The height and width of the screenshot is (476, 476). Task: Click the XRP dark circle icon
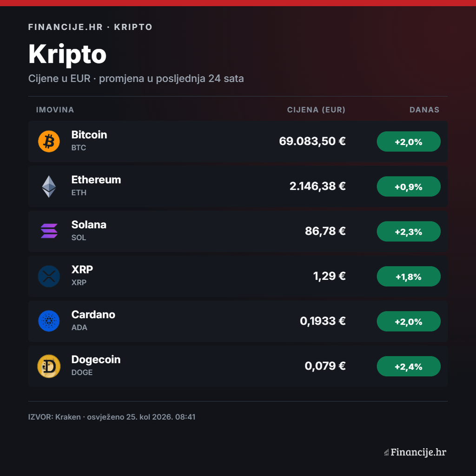click(49, 276)
